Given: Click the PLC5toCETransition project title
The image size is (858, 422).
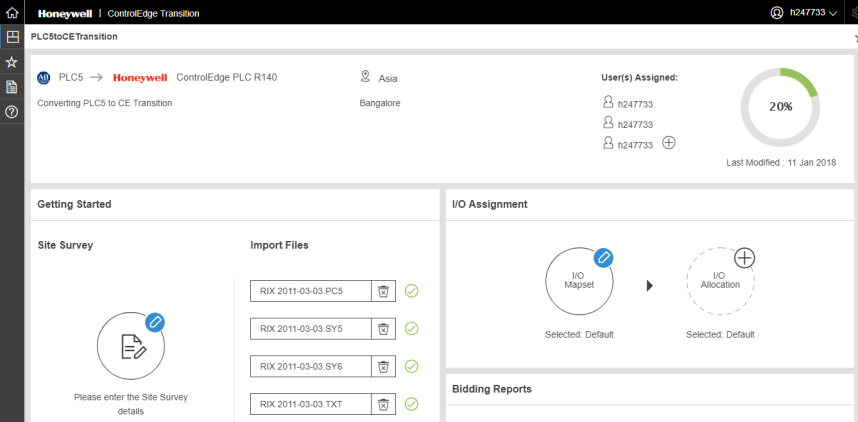Looking at the screenshot, I should tap(74, 37).
